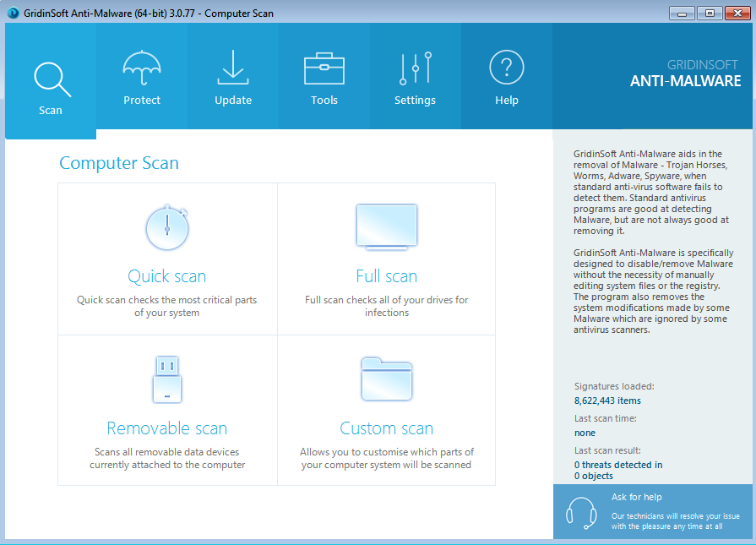This screenshot has height=545, width=756.
Task: Click the Help question mark icon
Action: click(506, 68)
